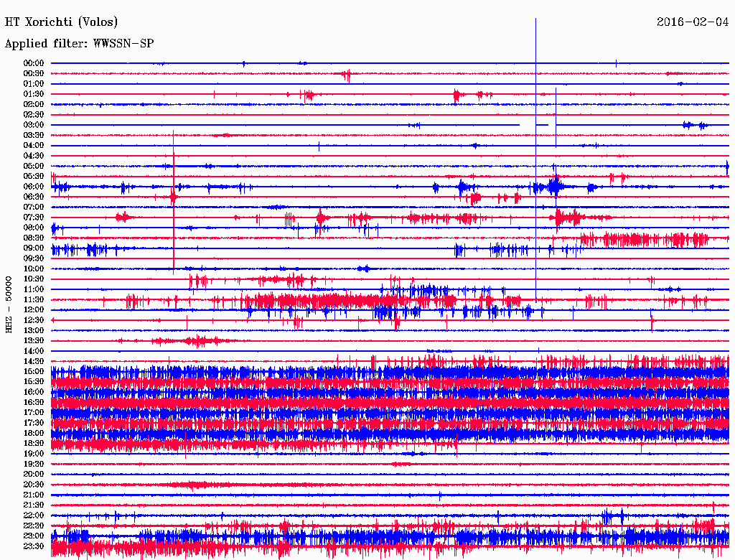This screenshot has width=735, height=560.
Task: Select the 00:00 time label
Action: pyautogui.click(x=34, y=63)
